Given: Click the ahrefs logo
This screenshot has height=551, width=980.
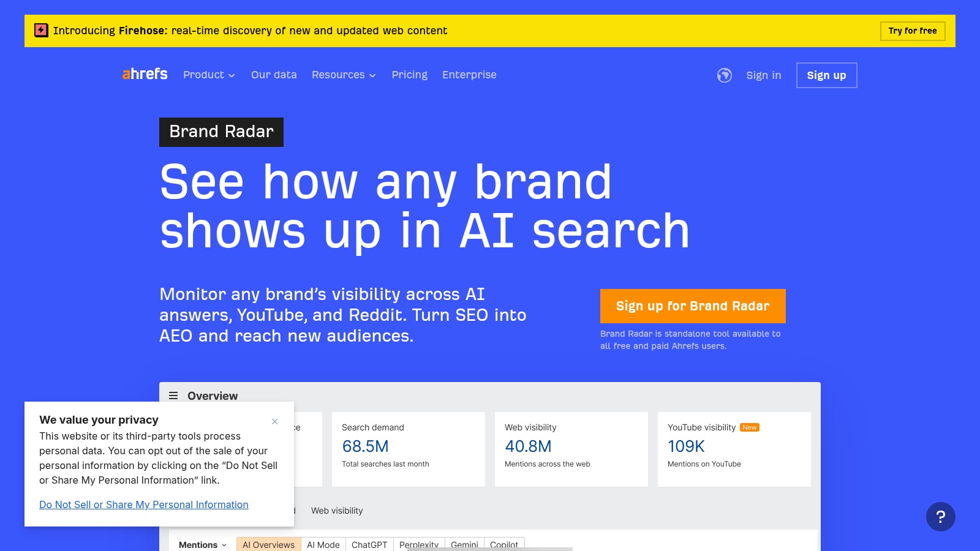Looking at the screenshot, I should 145,75.
